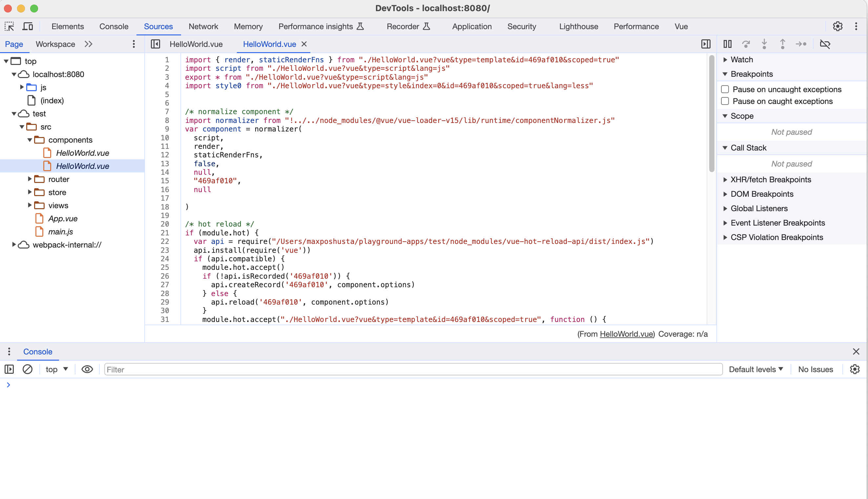Open App.vue in the file tree
The height and width of the screenshot is (499, 868).
[x=63, y=219]
